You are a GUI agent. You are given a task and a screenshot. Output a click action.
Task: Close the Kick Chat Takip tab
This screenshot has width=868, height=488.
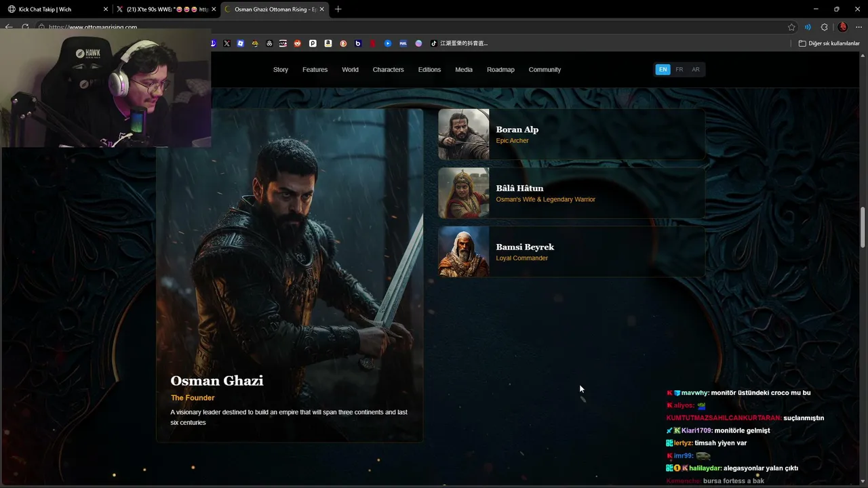(x=106, y=9)
